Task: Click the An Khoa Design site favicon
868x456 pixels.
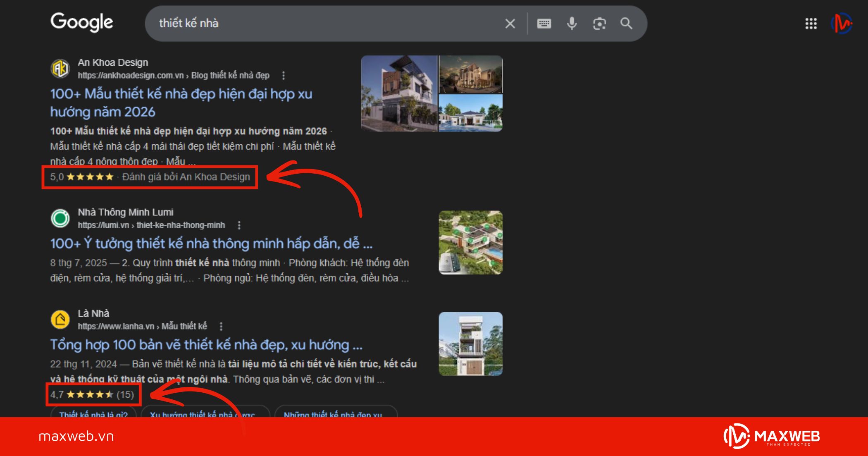Action: pyautogui.click(x=61, y=69)
